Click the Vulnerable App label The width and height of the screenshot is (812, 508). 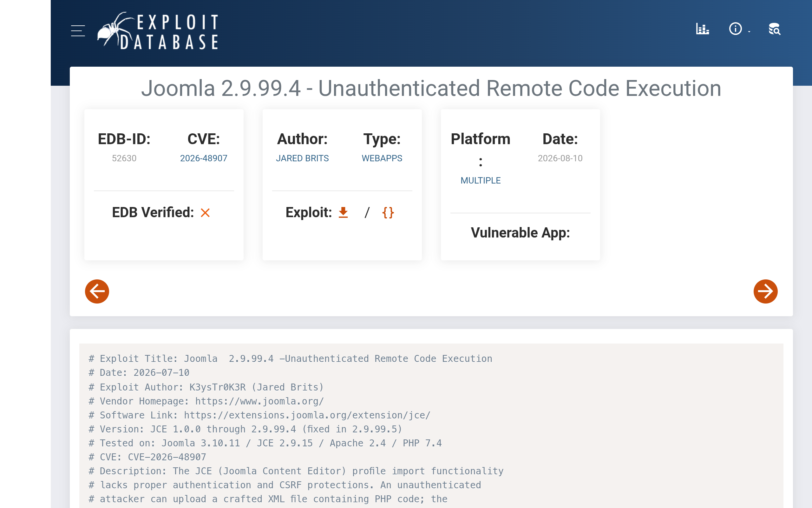click(521, 232)
